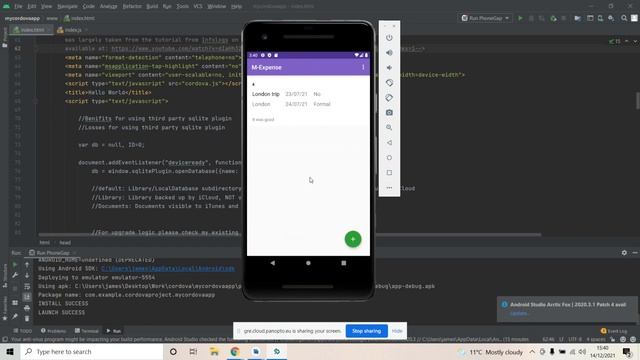Viewport: 640px width, 360px height.
Task: Click the emulator sidebar Overview square
Action: (389, 173)
